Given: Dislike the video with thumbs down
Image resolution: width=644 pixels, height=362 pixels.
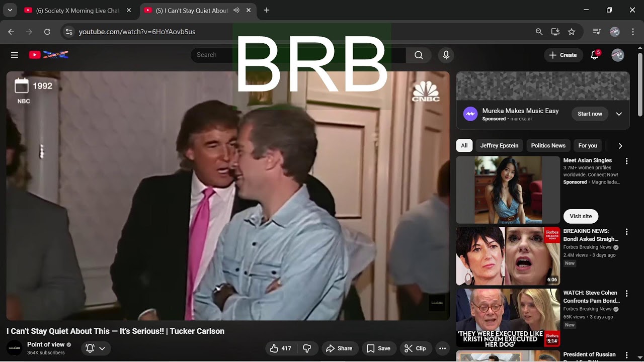Looking at the screenshot, I should (307, 348).
